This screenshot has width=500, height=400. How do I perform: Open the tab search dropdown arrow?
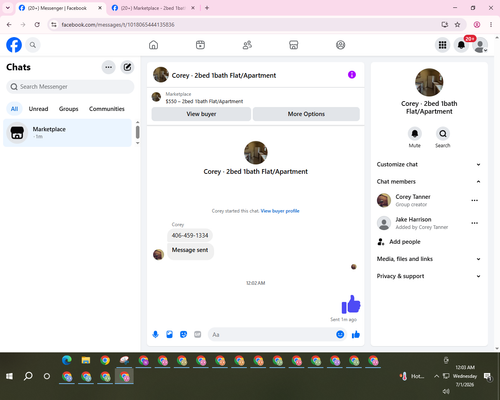7,8
